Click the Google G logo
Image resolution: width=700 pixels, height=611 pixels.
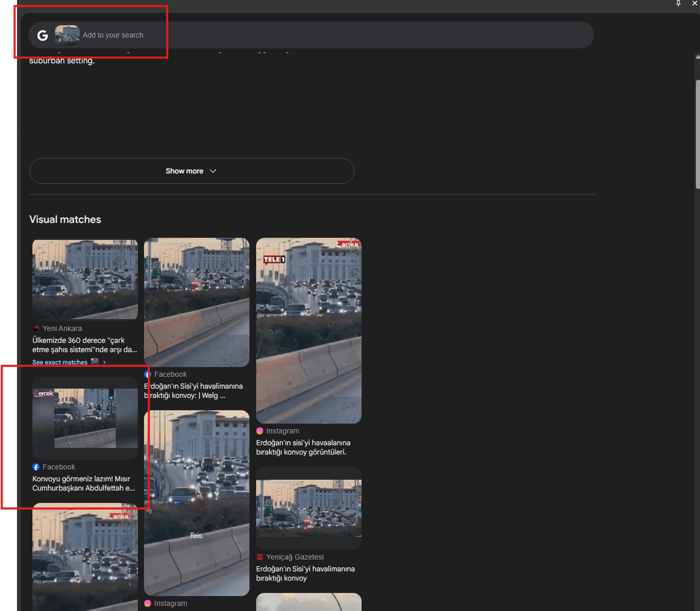(x=43, y=36)
